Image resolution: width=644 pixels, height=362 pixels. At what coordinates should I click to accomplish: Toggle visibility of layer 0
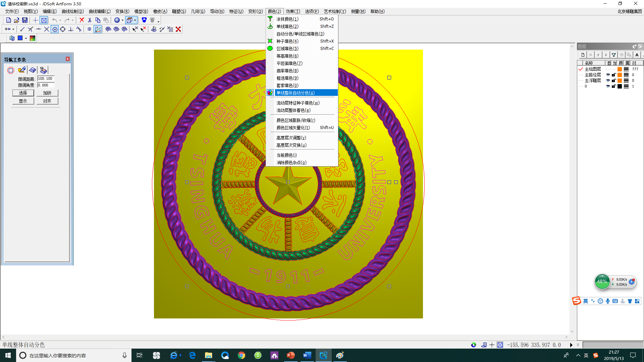point(608,86)
